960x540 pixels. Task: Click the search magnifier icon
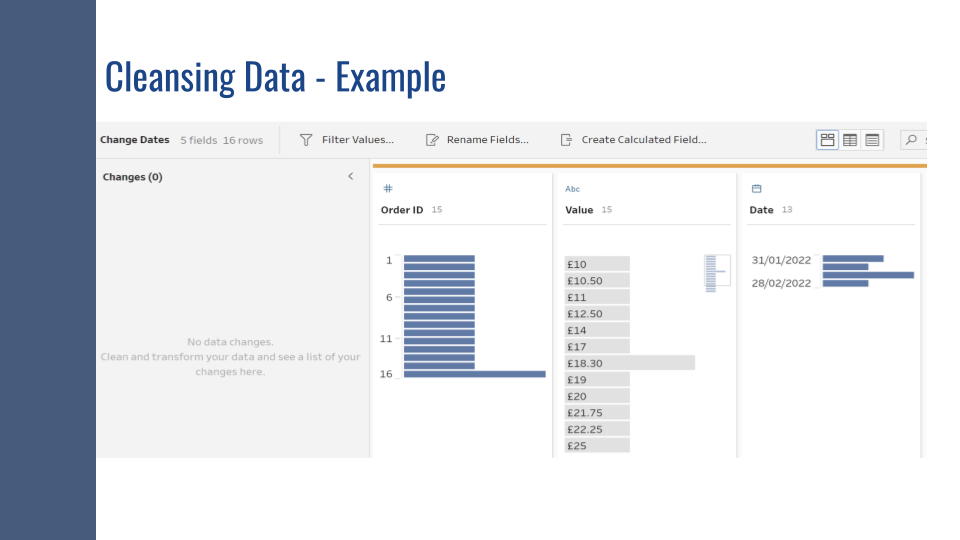[x=911, y=140]
